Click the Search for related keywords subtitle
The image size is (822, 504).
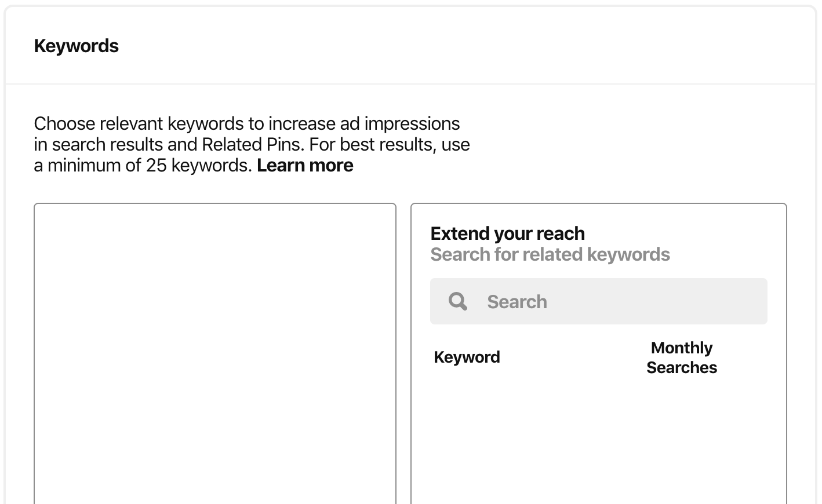coord(550,254)
